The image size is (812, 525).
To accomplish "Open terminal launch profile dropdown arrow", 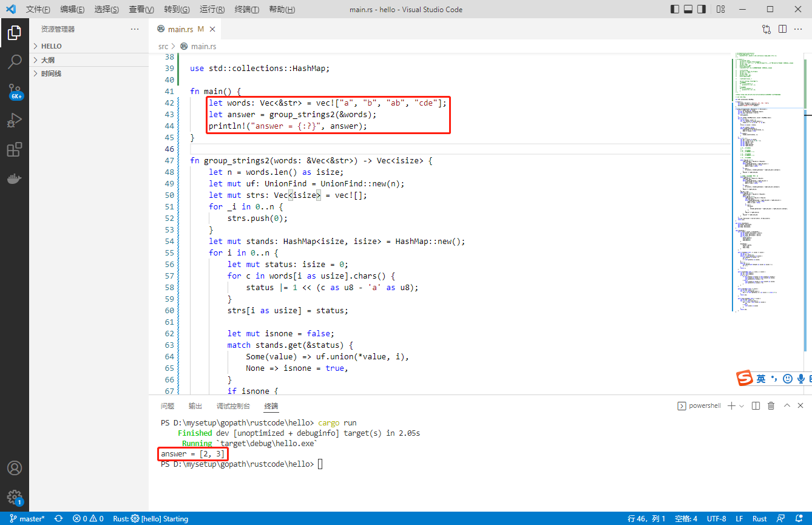I will (742, 405).
